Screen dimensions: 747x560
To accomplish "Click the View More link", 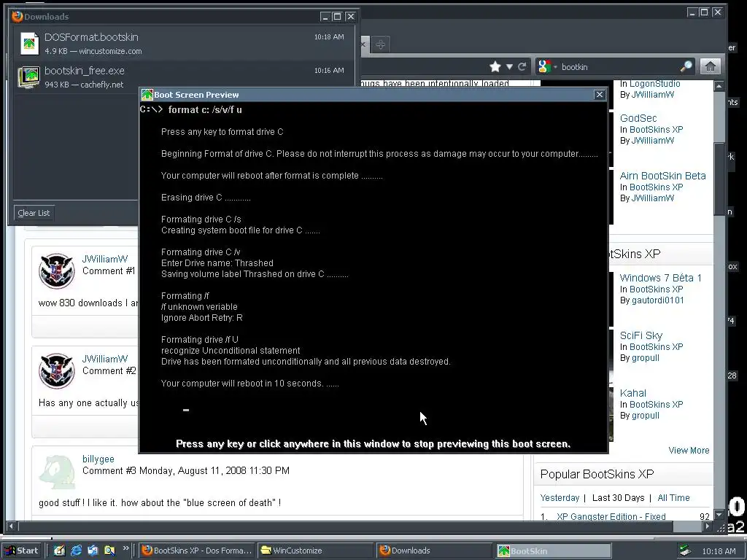I will pyautogui.click(x=689, y=451).
